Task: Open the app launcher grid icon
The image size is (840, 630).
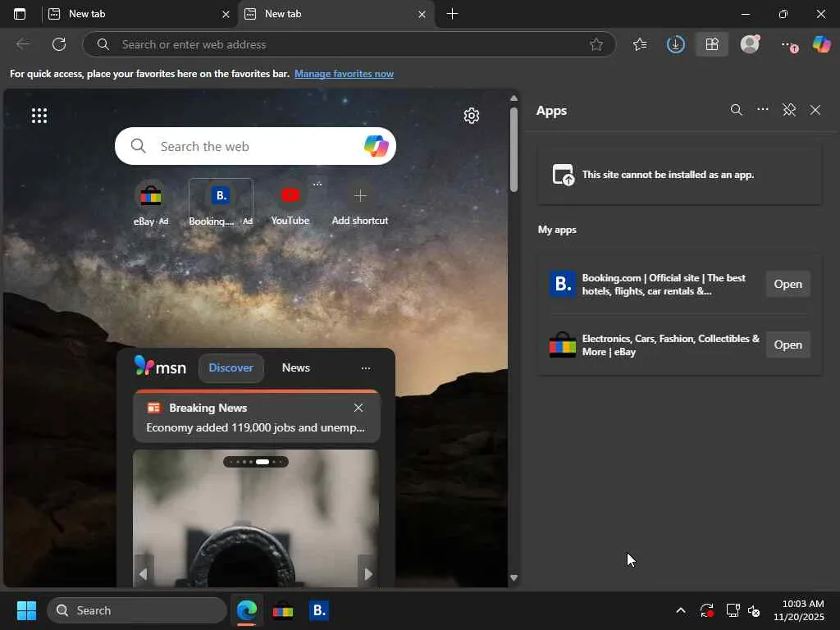Action: [39, 116]
